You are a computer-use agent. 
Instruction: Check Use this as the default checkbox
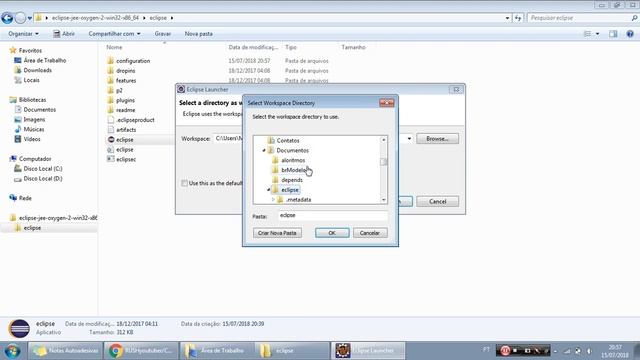tap(184, 183)
